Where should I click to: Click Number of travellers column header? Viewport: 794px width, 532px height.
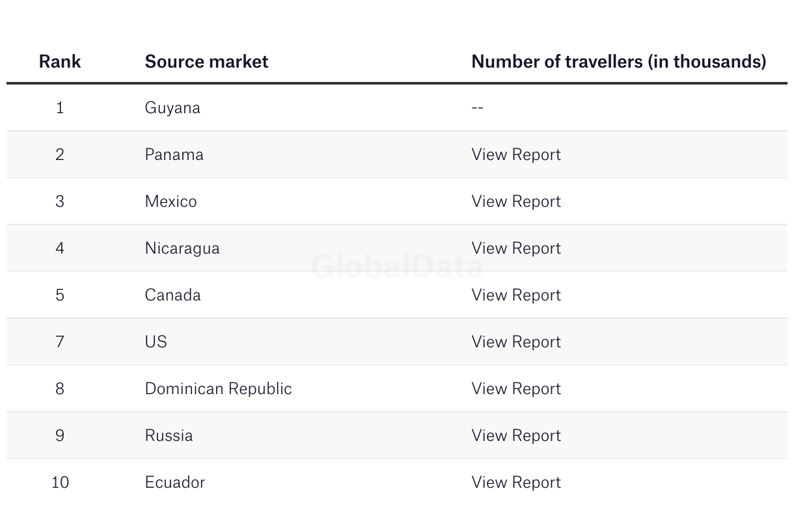[618, 62]
